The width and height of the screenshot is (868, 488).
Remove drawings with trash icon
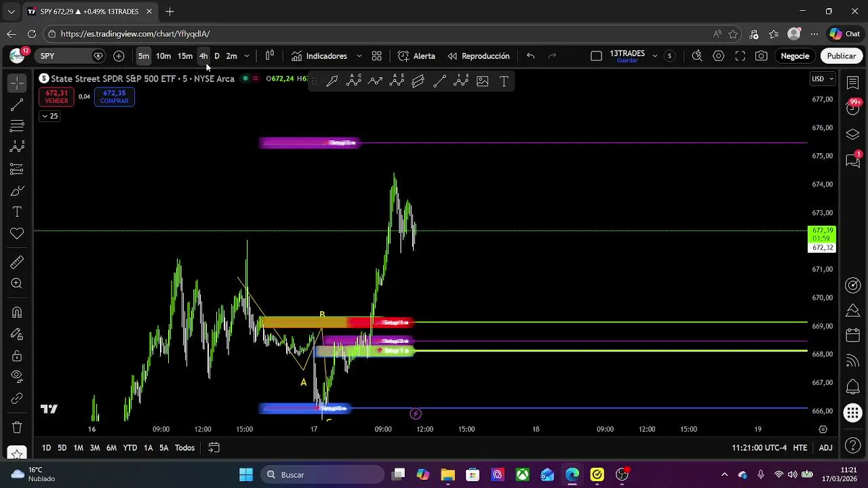17,428
